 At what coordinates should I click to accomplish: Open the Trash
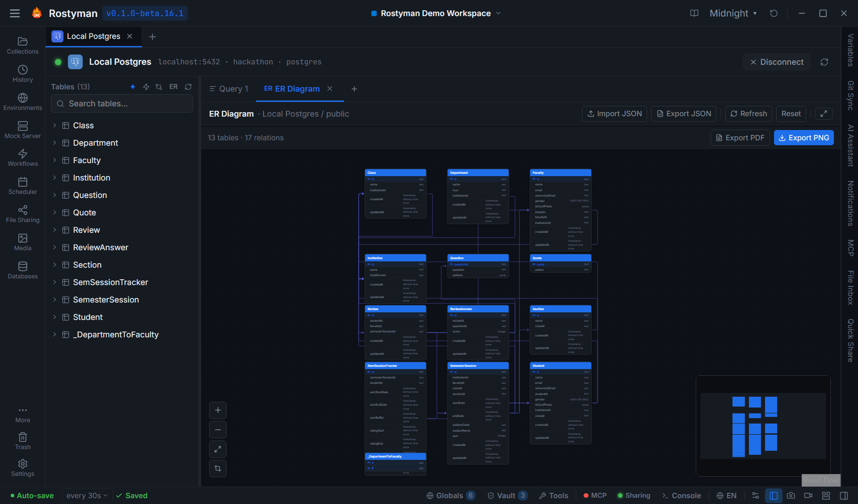23,441
